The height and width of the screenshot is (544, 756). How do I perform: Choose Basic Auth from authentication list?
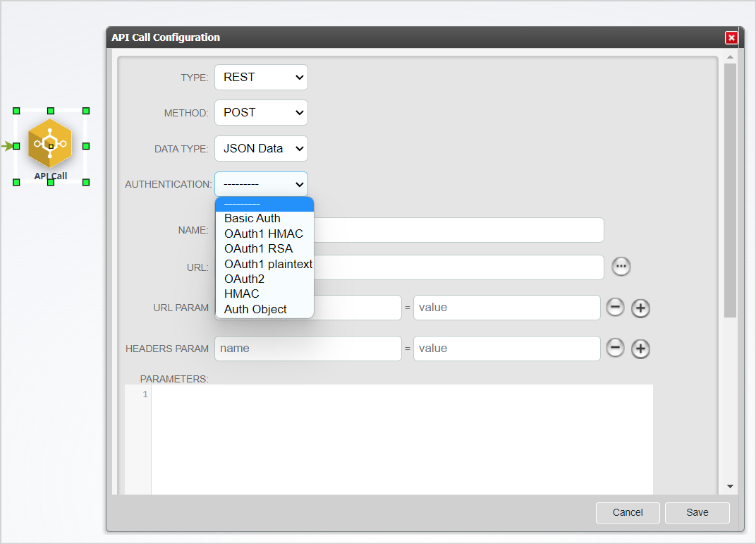[x=264, y=219]
